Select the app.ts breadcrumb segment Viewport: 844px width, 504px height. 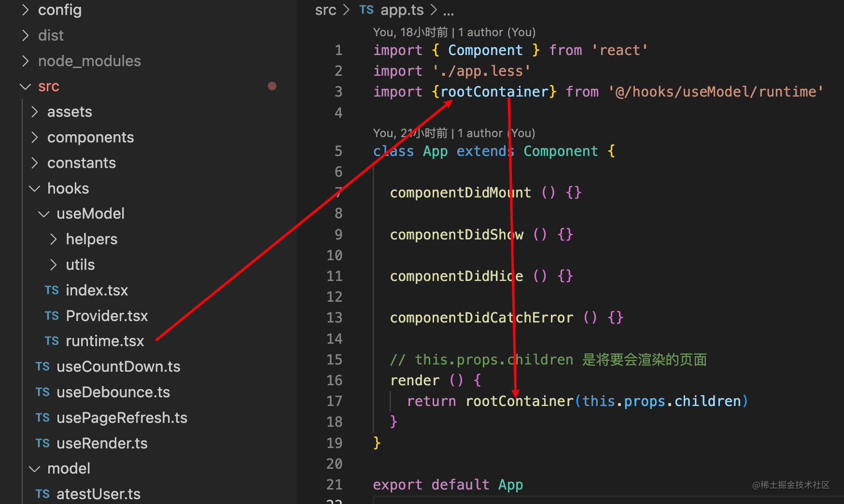tap(402, 10)
